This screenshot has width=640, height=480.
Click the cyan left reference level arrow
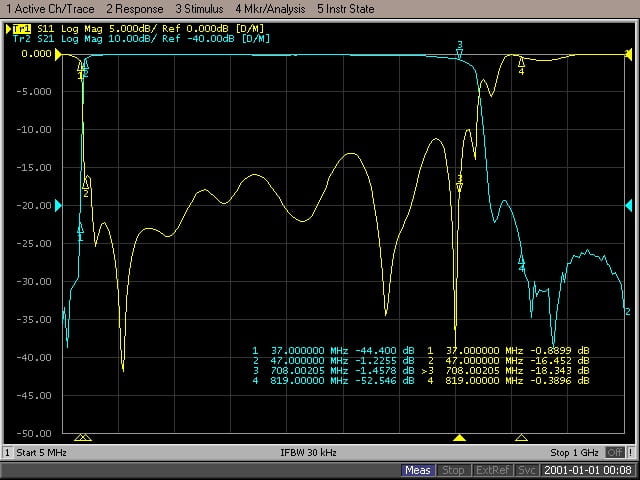pyautogui.click(x=58, y=206)
